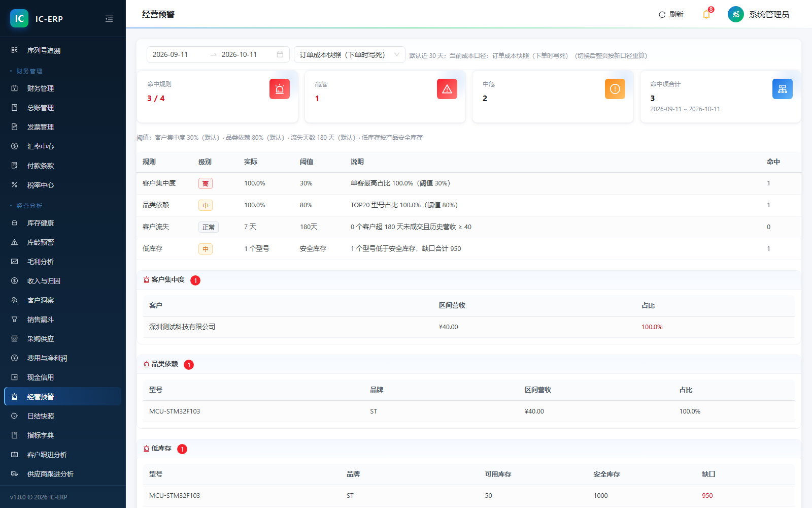Click the 收入与归因 dollar icon
Screen dimensions: 812x508
(x=15, y=281)
